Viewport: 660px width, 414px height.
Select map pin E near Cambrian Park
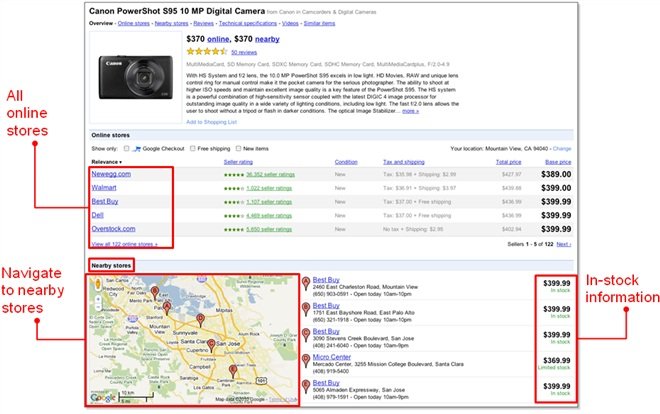point(233,372)
